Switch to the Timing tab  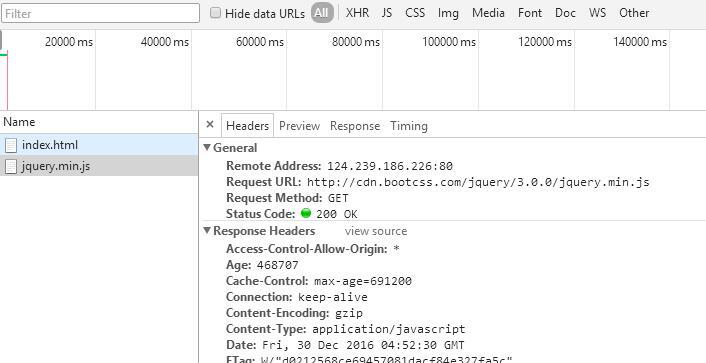tap(409, 126)
